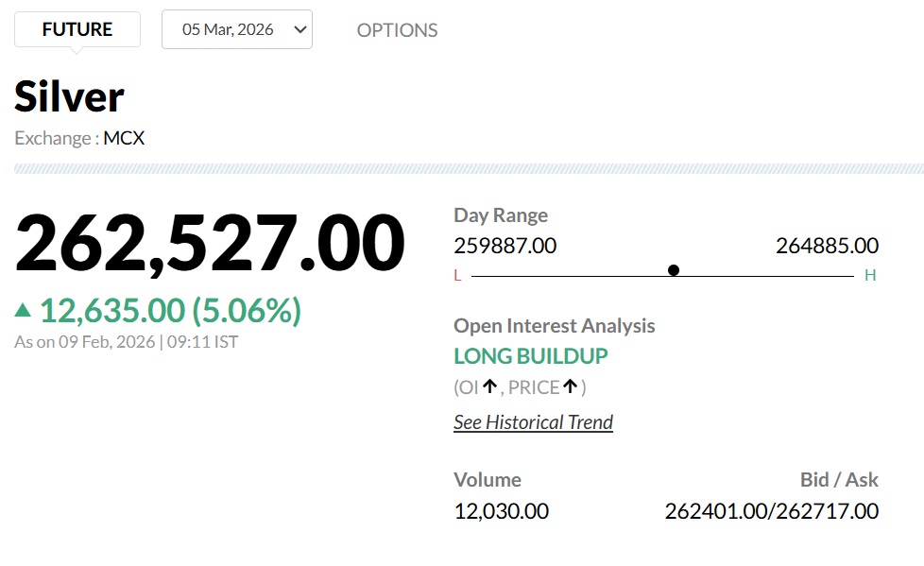Click the LONG BUILDUP label
Viewport: 924px width, 566px height.
coord(530,356)
